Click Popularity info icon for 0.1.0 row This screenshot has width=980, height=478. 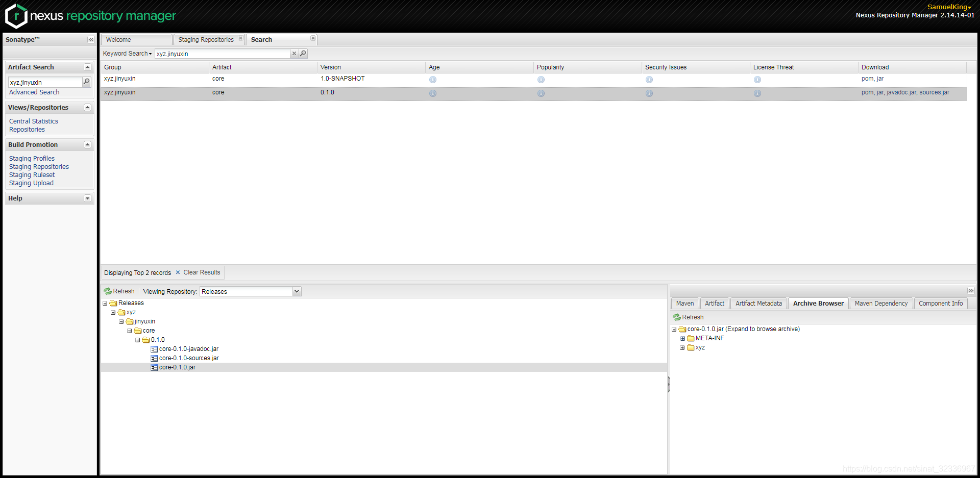click(541, 93)
